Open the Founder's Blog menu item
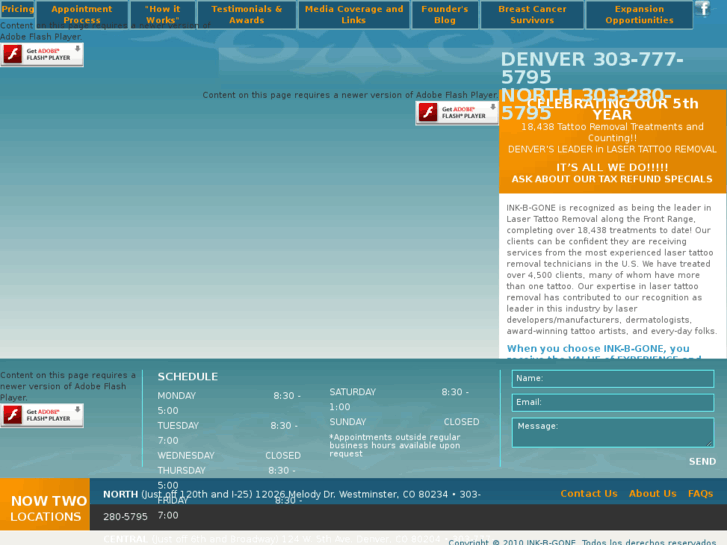This screenshot has width=727, height=545. tap(445, 14)
